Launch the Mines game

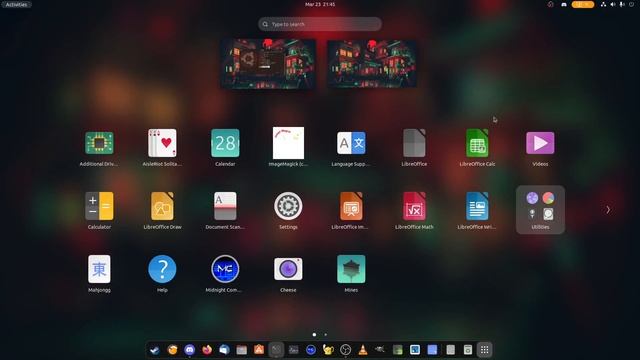pyautogui.click(x=351, y=269)
